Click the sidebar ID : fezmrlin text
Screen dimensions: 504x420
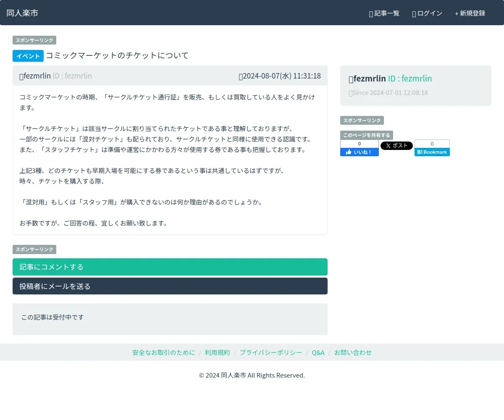click(x=410, y=79)
